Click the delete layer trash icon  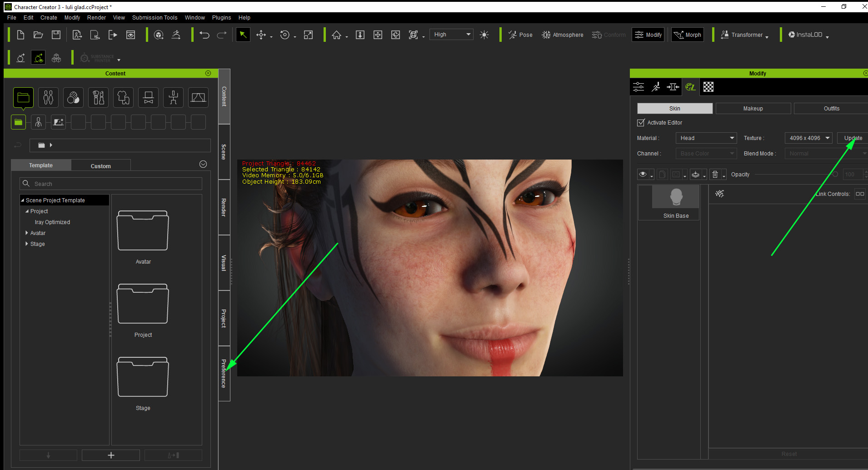pos(715,175)
